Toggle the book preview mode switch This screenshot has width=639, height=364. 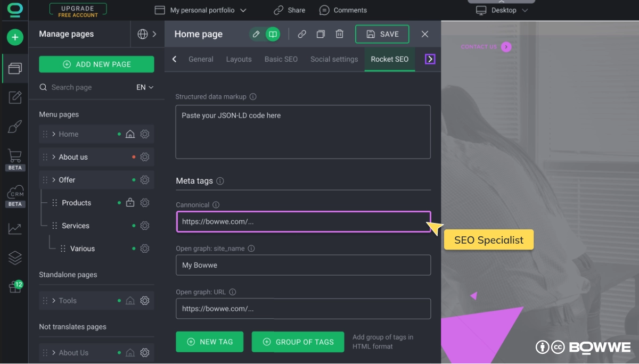coord(273,34)
